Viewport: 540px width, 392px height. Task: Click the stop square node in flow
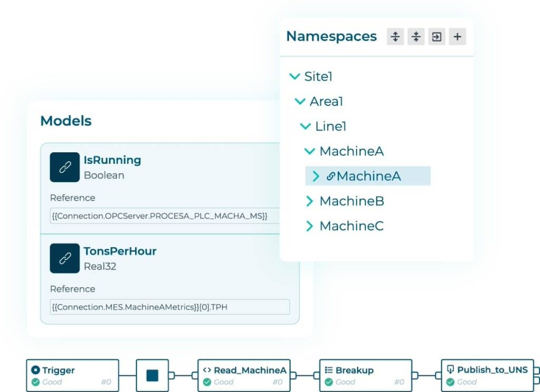[x=152, y=375]
